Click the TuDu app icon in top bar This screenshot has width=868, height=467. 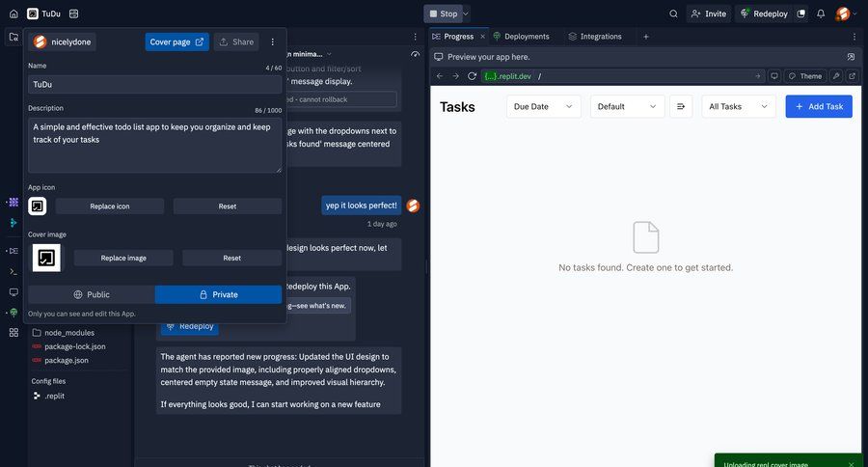click(33, 14)
